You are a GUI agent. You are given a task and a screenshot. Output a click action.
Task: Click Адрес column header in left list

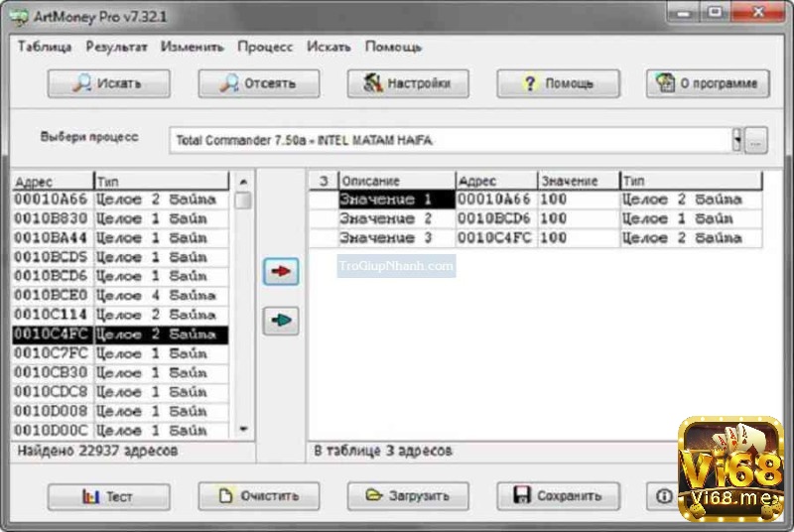click(x=54, y=182)
